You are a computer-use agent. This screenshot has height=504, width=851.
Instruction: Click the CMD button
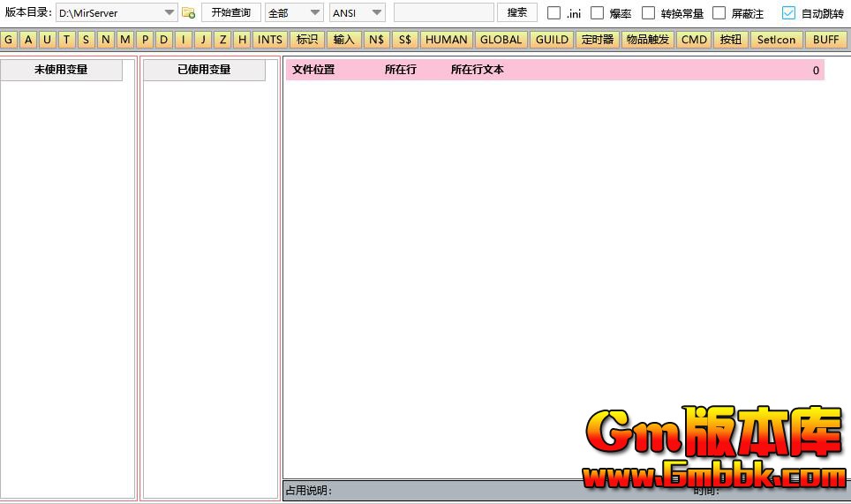coord(694,40)
